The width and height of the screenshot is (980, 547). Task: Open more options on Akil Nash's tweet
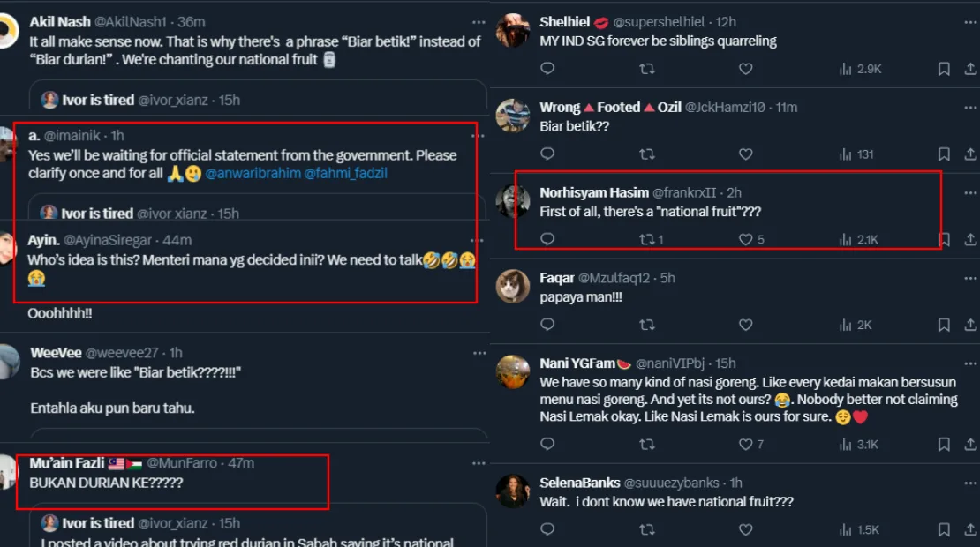(479, 22)
